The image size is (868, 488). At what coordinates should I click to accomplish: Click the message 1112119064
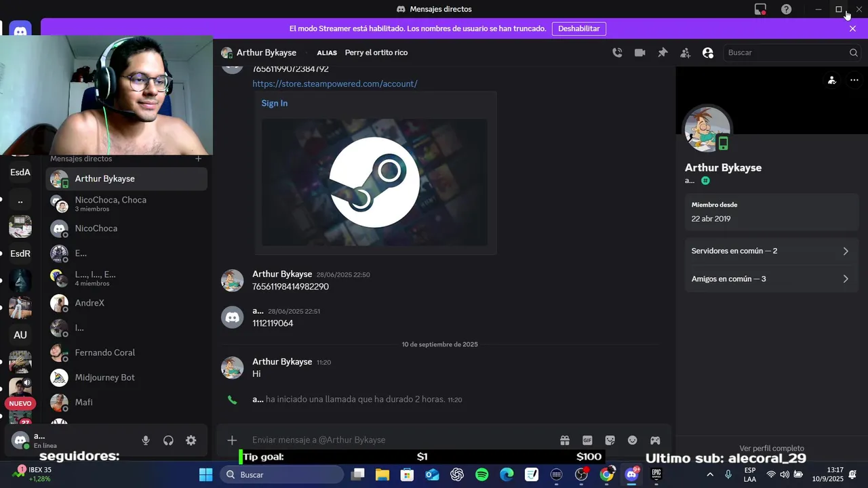click(x=273, y=323)
